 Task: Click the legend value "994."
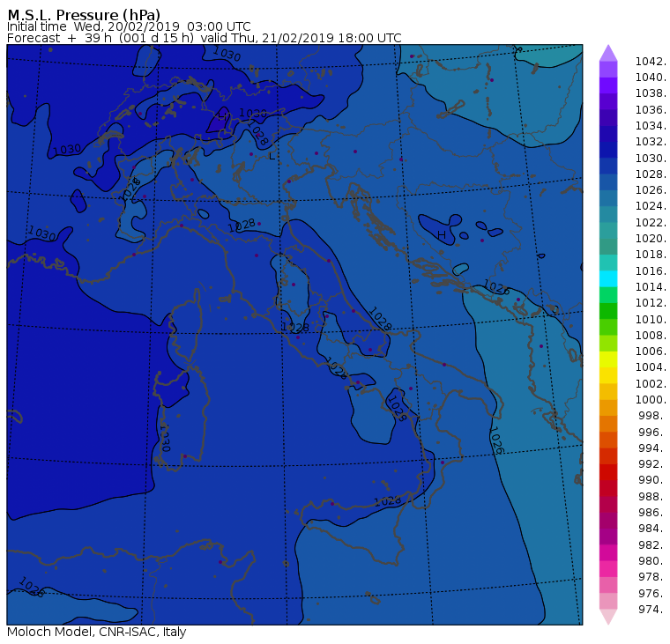(x=652, y=448)
